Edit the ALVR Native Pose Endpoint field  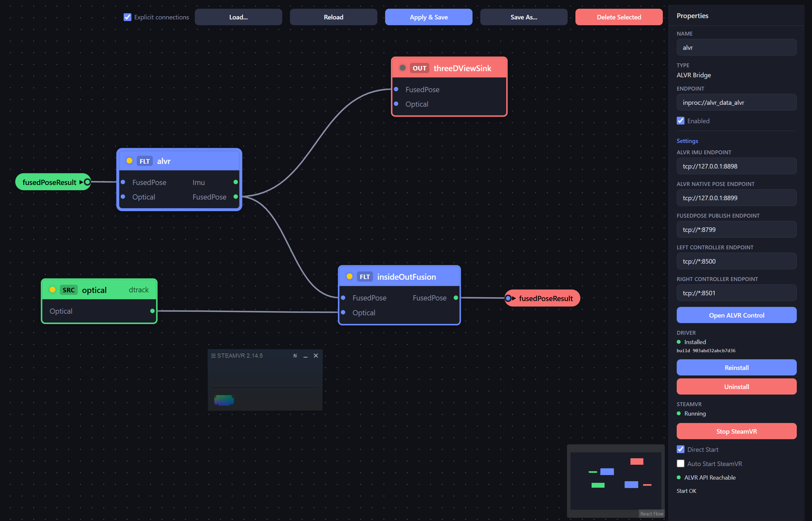[x=736, y=198]
